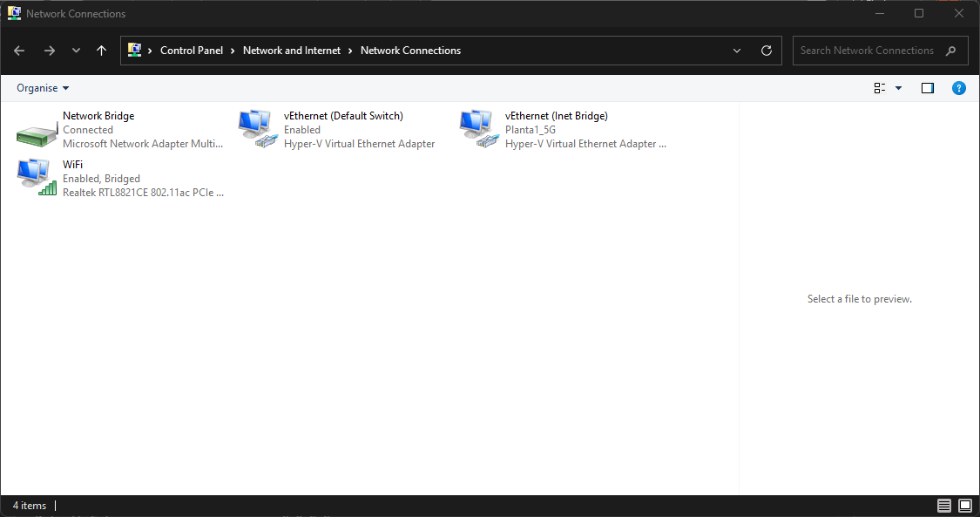Select the Network Bridge adapter icon
The height and width of the screenshot is (517, 980).
(37, 130)
